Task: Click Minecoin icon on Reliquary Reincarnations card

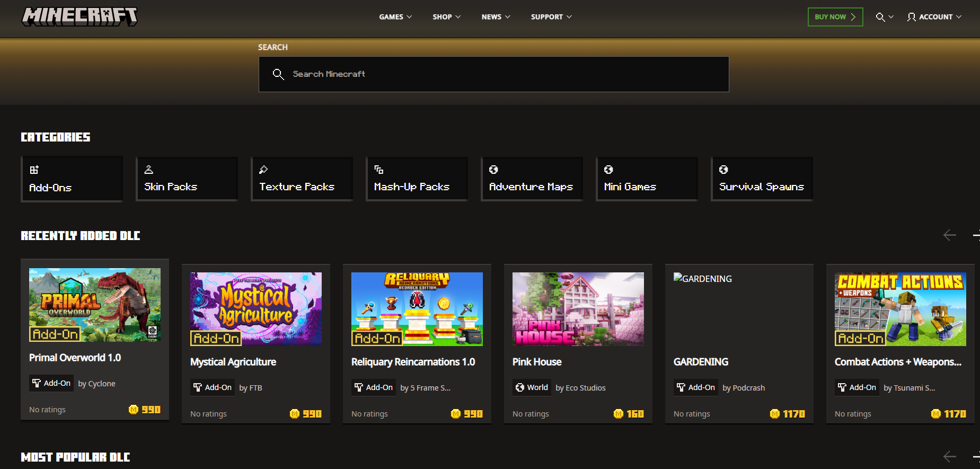Action: [x=456, y=414]
